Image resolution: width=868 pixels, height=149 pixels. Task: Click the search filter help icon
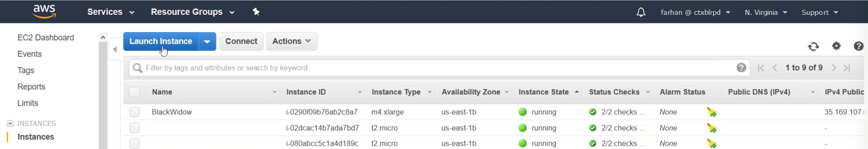[741, 68]
